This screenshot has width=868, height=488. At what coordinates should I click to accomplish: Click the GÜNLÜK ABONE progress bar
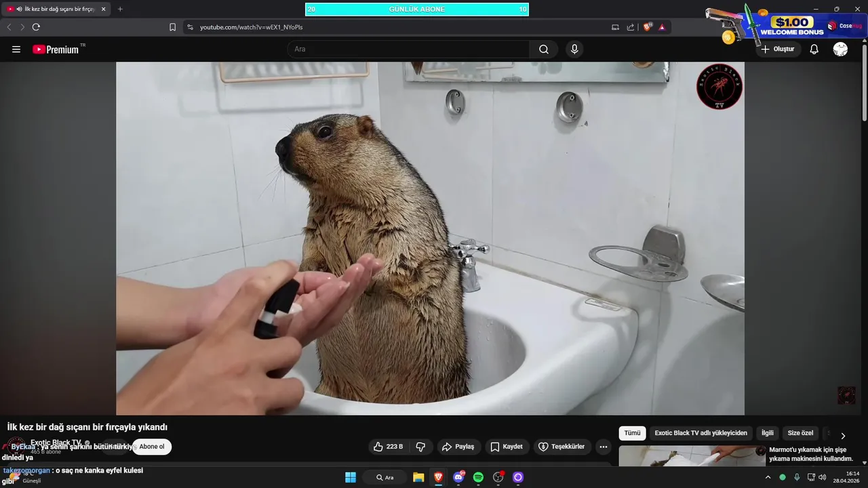coord(416,9)
